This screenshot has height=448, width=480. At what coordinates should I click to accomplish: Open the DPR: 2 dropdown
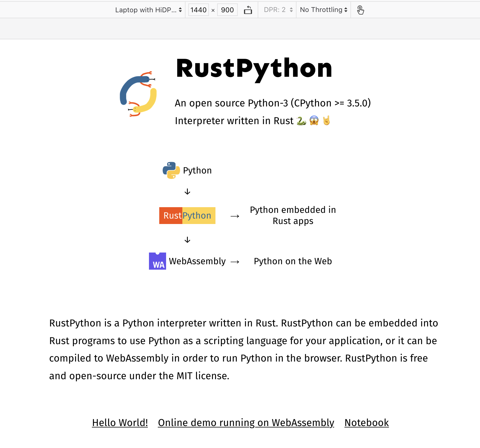click(278, 10)
